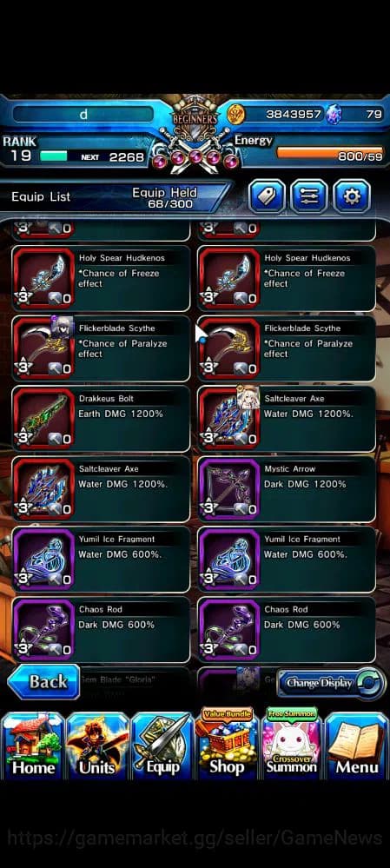Open the Equip menu
Viewport: 390px width, 868px height.
point(162,745)
